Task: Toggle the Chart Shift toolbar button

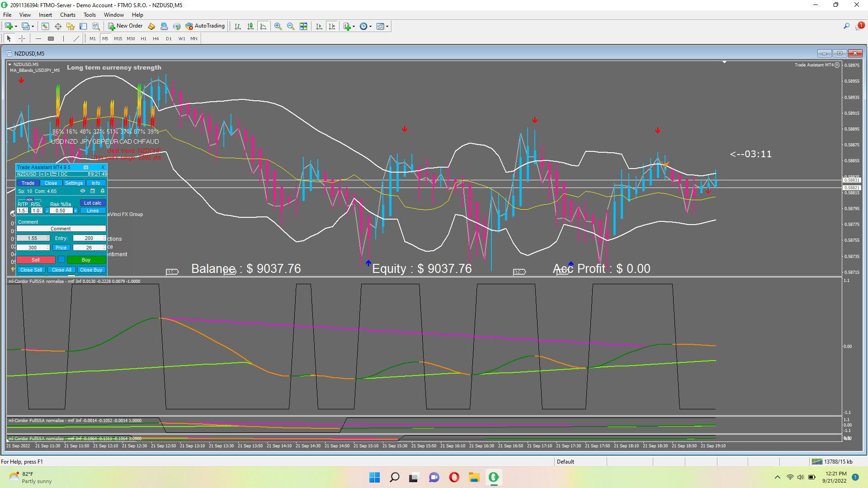Action: click(332, 26)
